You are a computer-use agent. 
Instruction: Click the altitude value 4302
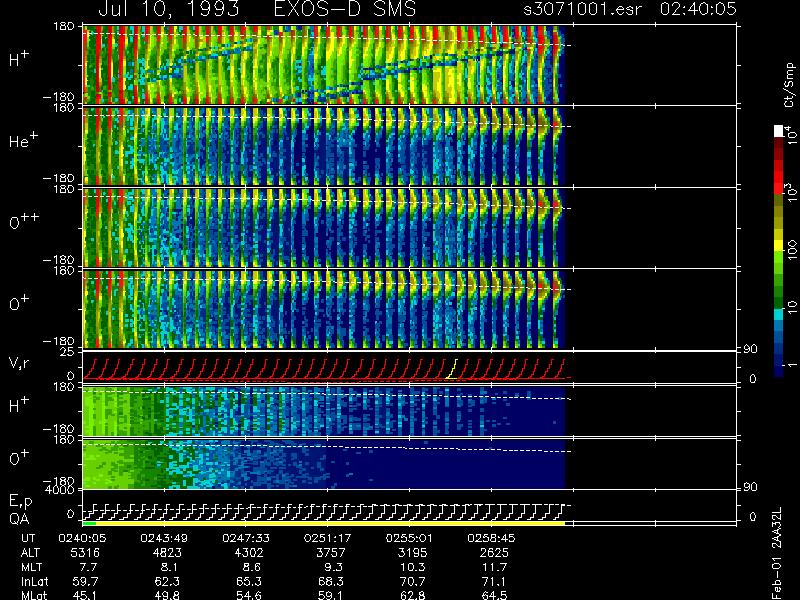(x=248, y=553)
